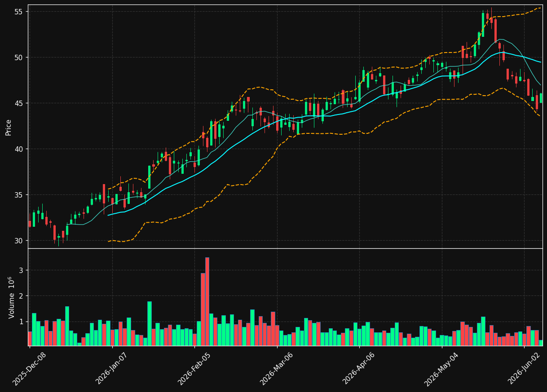
Task: Click the volume tick label 3
Action: tap(21, 270)
